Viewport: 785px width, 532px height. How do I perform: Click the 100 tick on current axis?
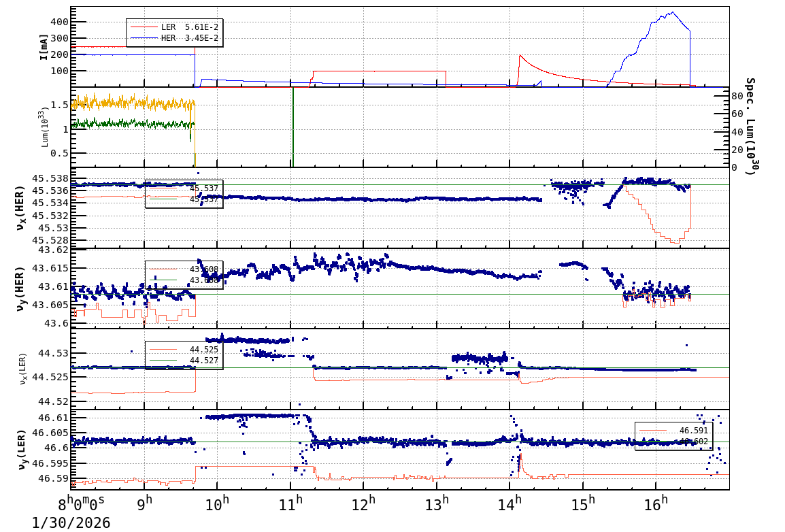coord(59,71)
